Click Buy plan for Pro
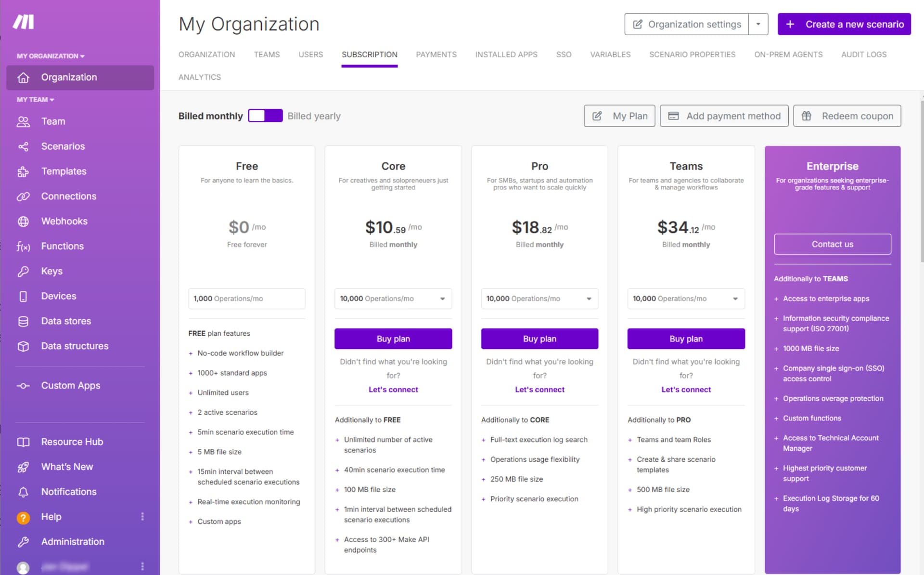924x575 pixels. [x=539, y=339]
